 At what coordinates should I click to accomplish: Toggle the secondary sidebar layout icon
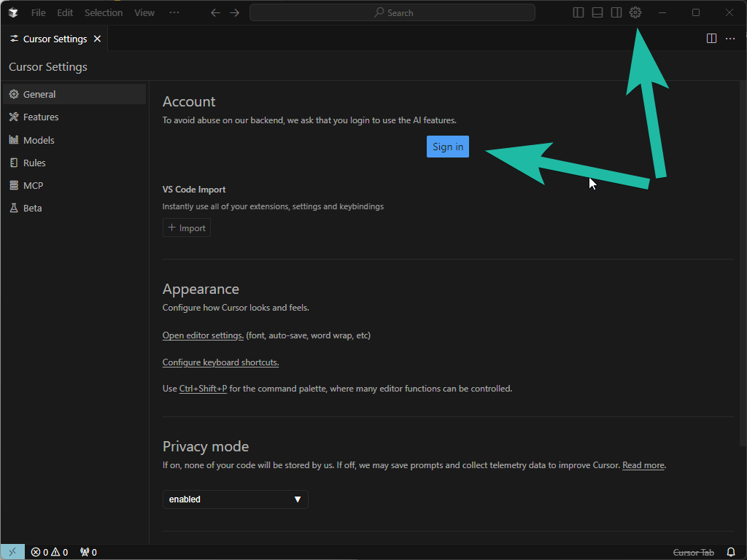point(616,13)
